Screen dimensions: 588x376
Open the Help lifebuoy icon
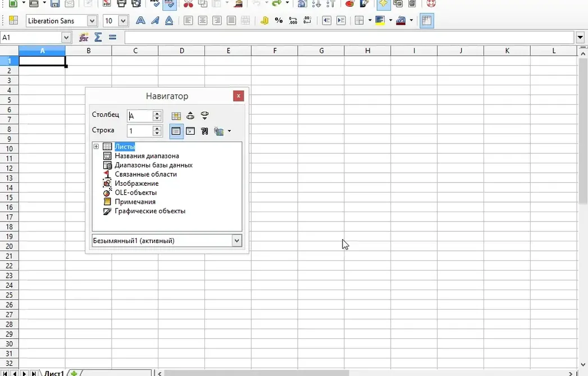[x=431, y=4]
